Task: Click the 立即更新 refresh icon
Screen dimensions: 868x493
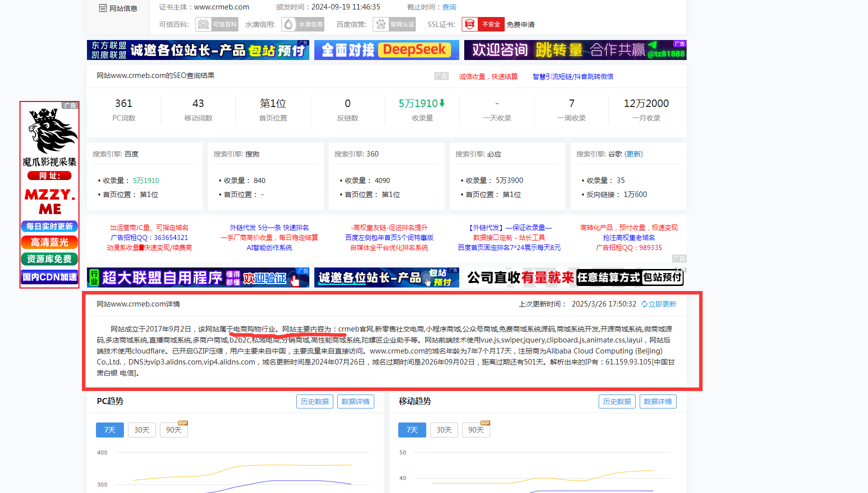Action: [644, 304]
